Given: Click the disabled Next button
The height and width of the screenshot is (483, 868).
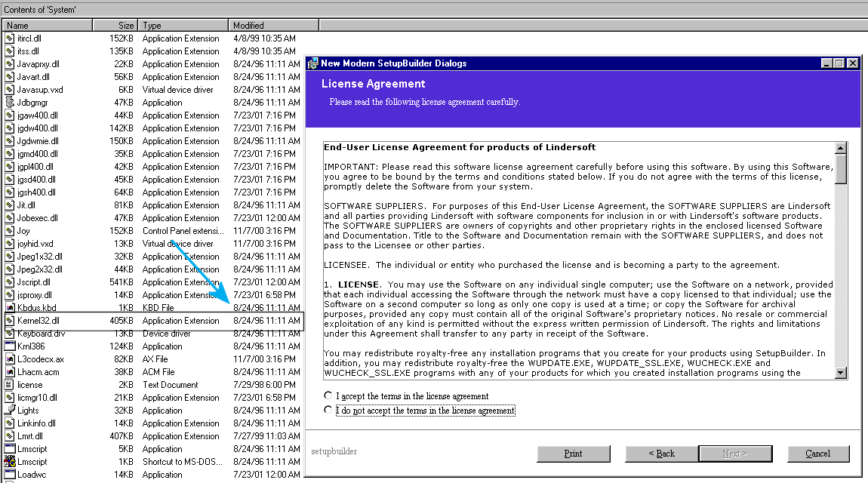Looking at the screenshot, I should [735, 454].
